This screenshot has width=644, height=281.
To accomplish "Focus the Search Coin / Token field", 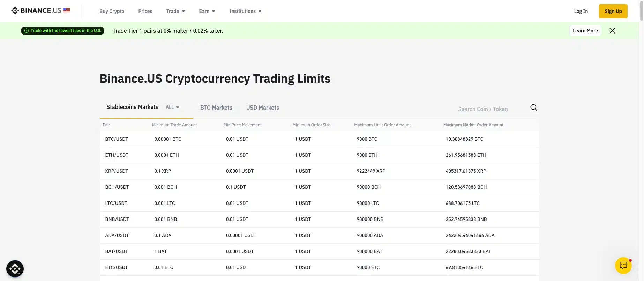I will click(492, 109).
